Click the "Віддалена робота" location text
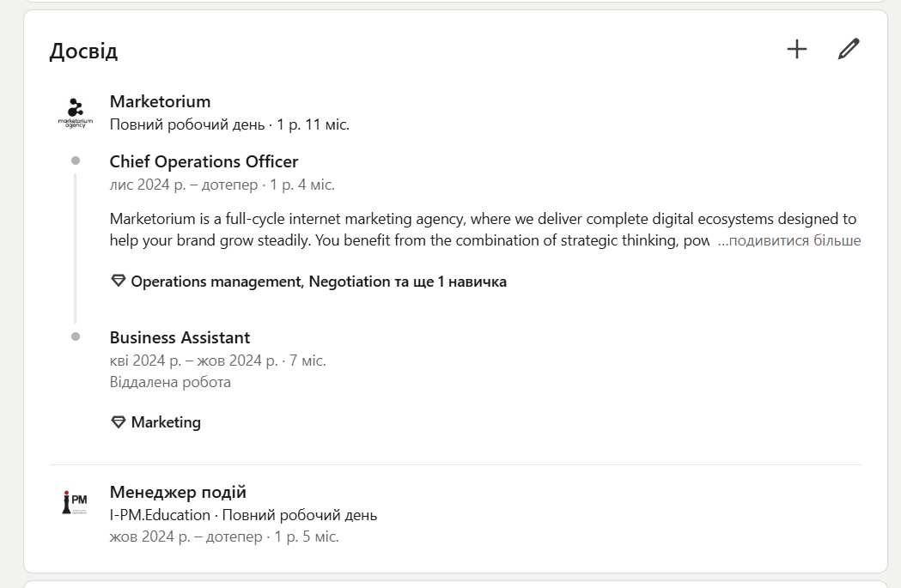Viewport: 901px width, 588px height. coord(170,382)
